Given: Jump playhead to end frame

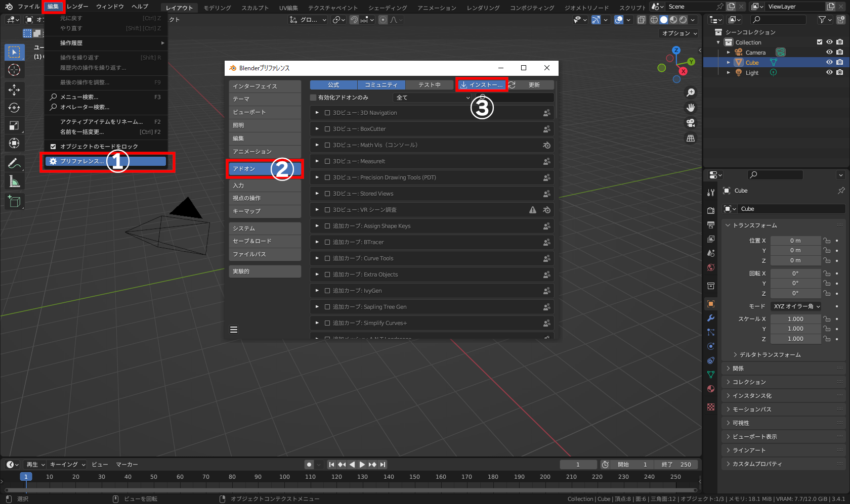Looking at the screenshot, I should click(382, 464).
